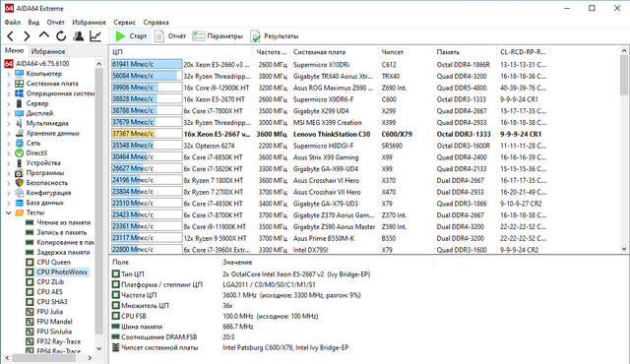Image resolution: width=630 pixels, height=364 pixels.
Task: Open the Справка menu
Action: pyautogui.click(x=156, y=22)
